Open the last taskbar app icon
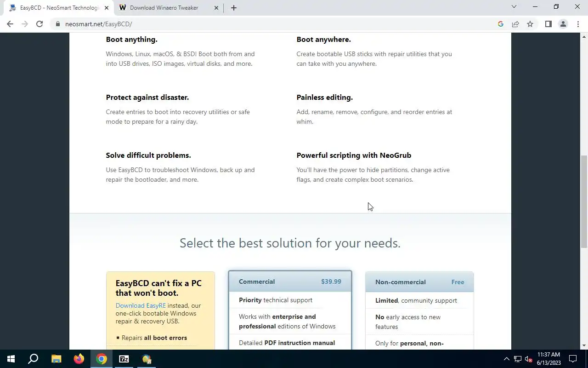The image size is (588, 368). (147, 359)
